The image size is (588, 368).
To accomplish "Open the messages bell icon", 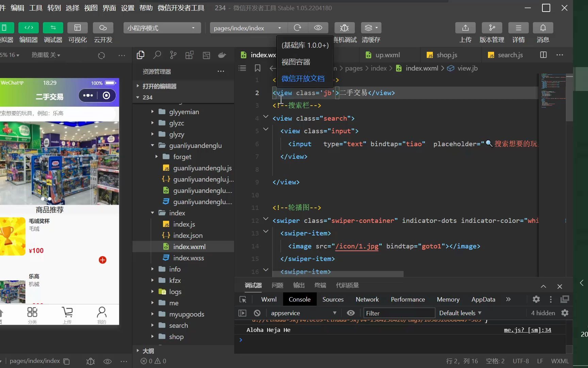I will (x=543, y=28).
